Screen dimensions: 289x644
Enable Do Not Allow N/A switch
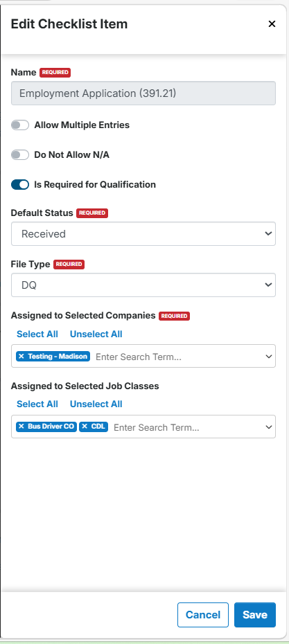coord(19,155)
